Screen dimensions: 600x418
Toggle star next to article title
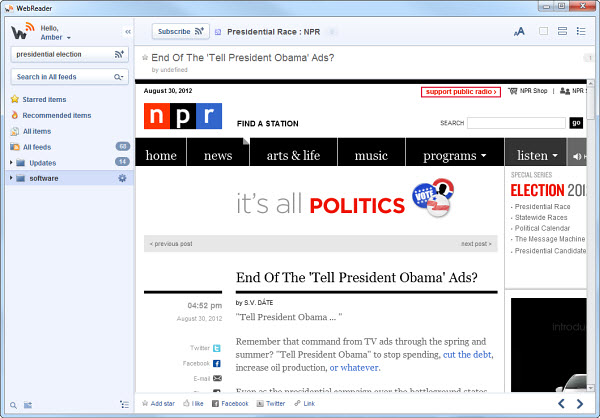[145, 58]
